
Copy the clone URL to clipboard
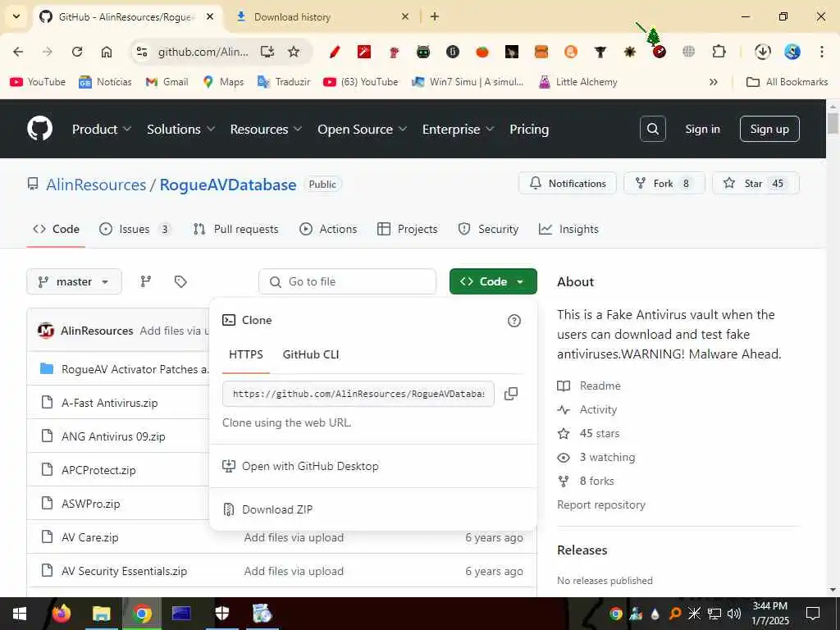tap(511, 394)
